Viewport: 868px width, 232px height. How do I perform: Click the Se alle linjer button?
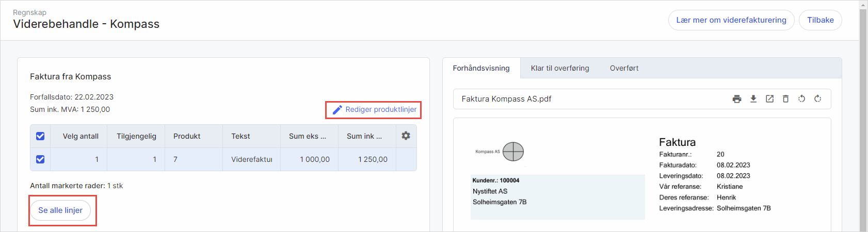click(60, 210)
